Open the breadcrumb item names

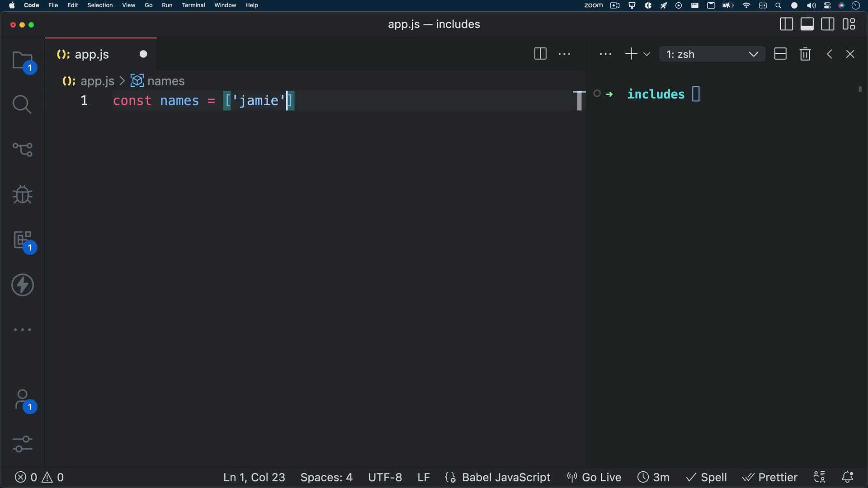[165, 81]
